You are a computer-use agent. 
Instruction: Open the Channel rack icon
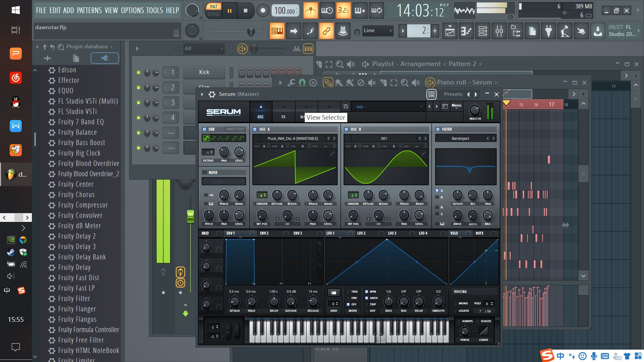[x=483, y=31]
